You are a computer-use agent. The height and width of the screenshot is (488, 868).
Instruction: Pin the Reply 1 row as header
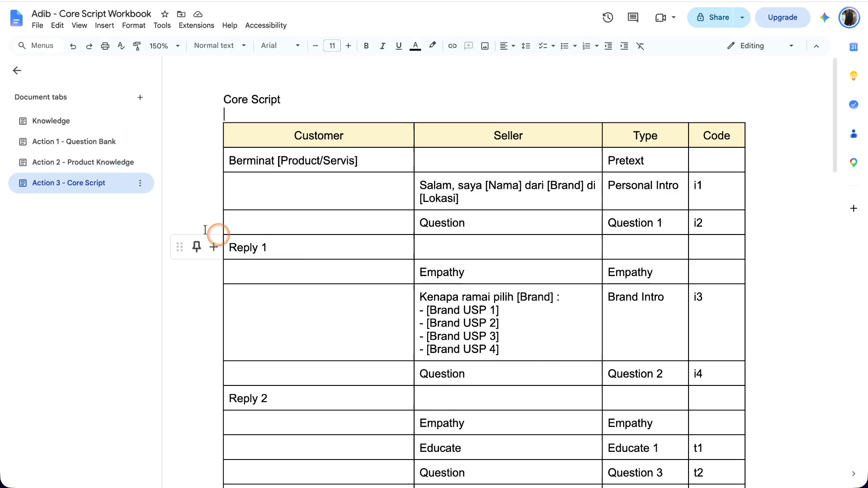(x=196, y=247)
